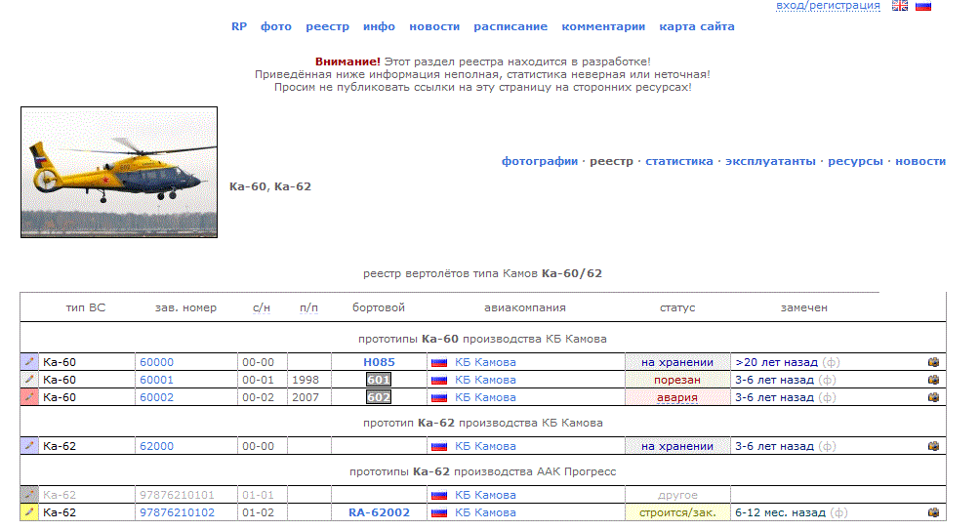
Task: Click Russian flag in the 62000 row
Action: tap(439, 446)
